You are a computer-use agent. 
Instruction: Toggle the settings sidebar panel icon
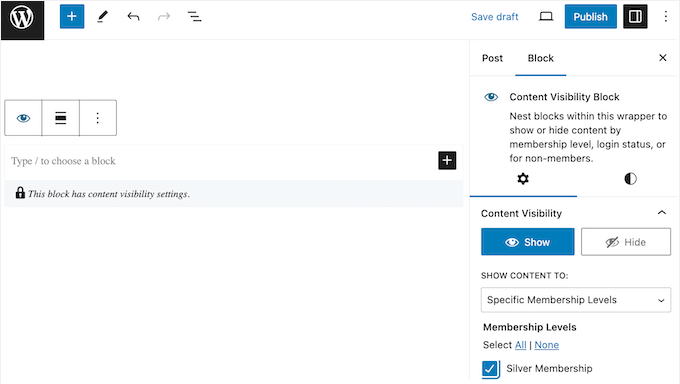pyautogui.click(x=635, y=16)
